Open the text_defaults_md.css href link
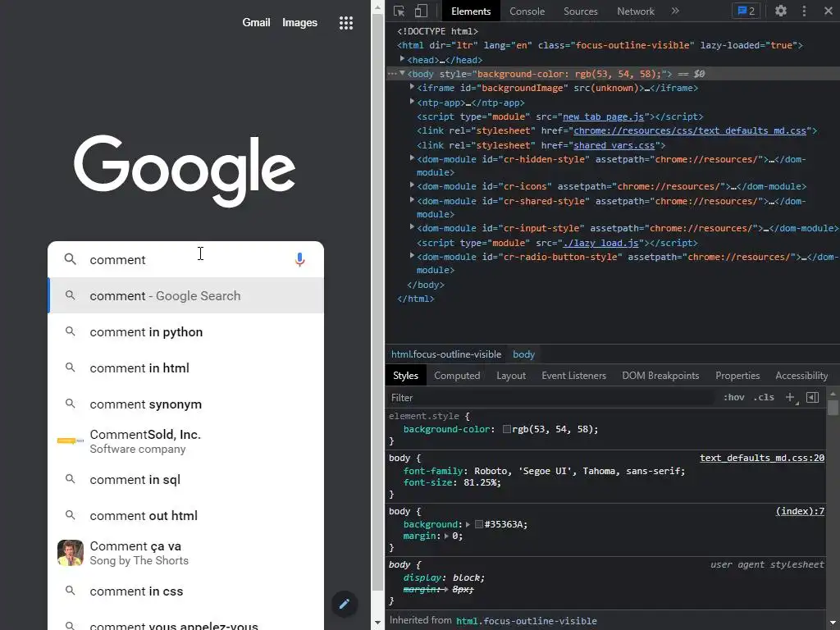The image size is (840, 630). click(x=690, y=130)
